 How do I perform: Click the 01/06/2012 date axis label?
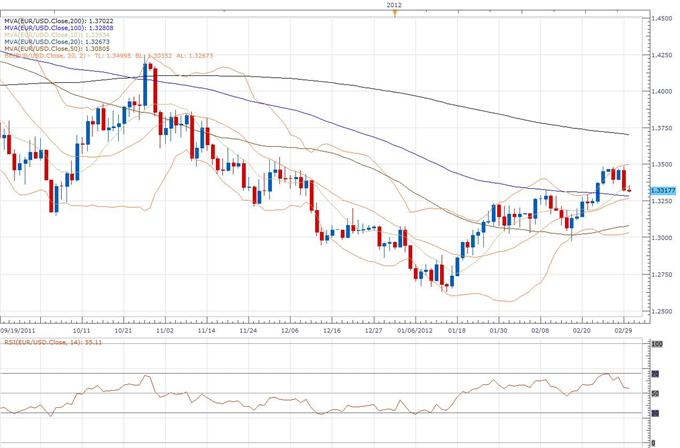[x=414, y=328]
